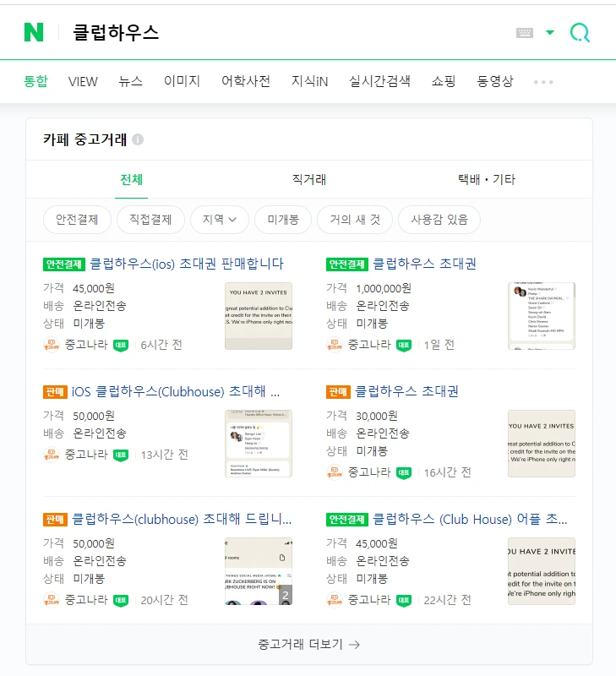The image size is (616, 676).
Task: Click 대표 badge on the 20시간 전 listing
Action: [x=121, y=600]
